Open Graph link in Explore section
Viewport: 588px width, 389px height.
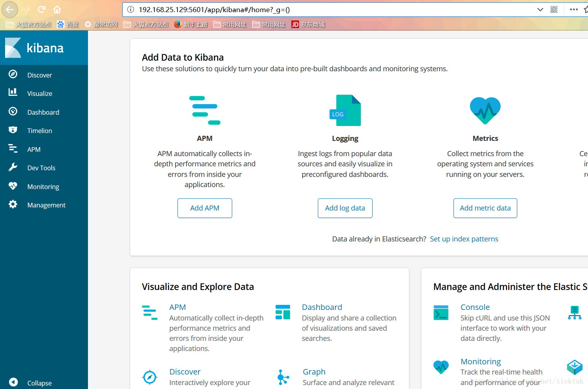click(x=314, y=372)
